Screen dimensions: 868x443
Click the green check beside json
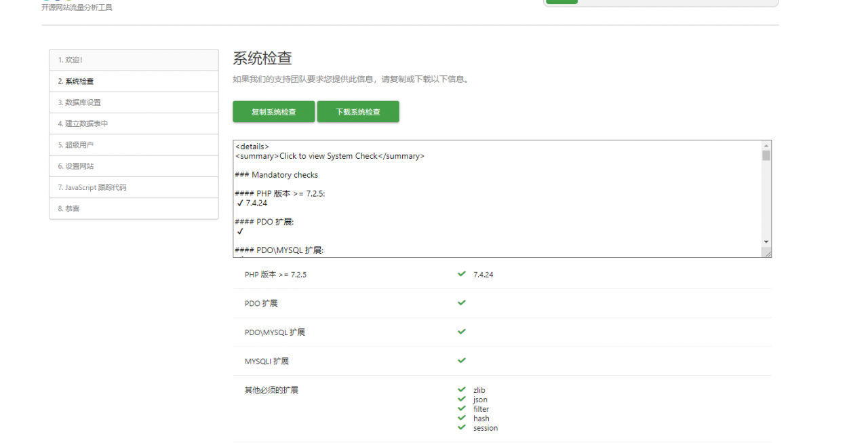click(x=462, y=399)
